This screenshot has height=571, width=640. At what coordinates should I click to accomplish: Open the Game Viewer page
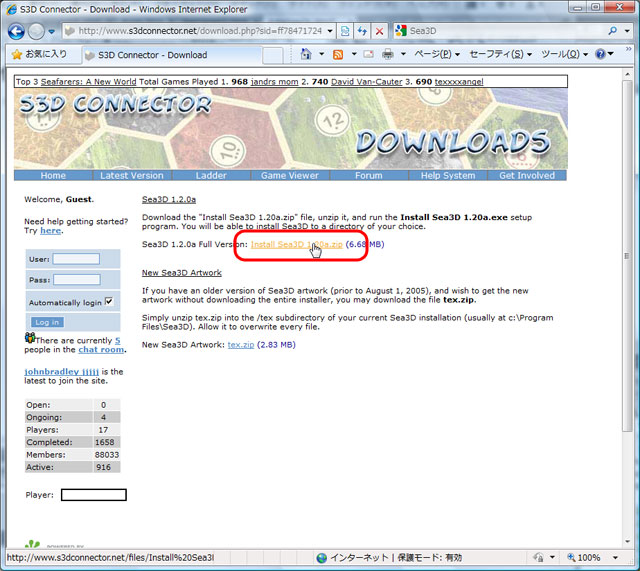click(290, 176)
